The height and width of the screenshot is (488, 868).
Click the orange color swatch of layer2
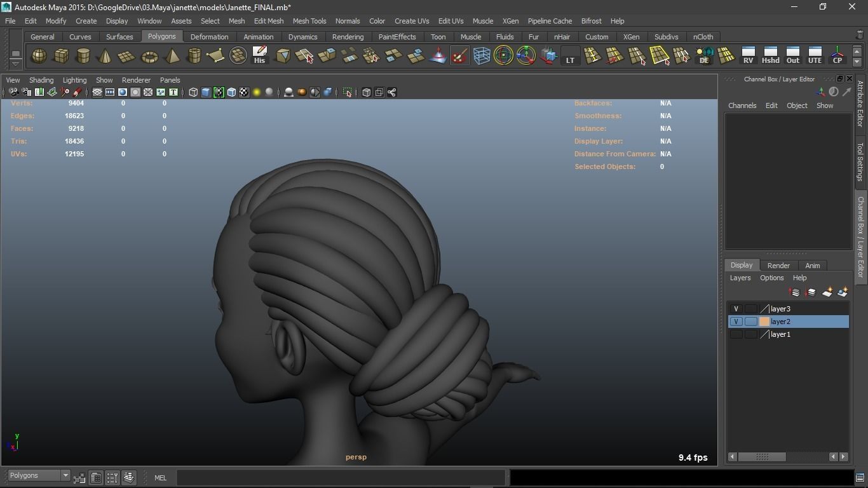pyautogui.click(x=764, y=322)
